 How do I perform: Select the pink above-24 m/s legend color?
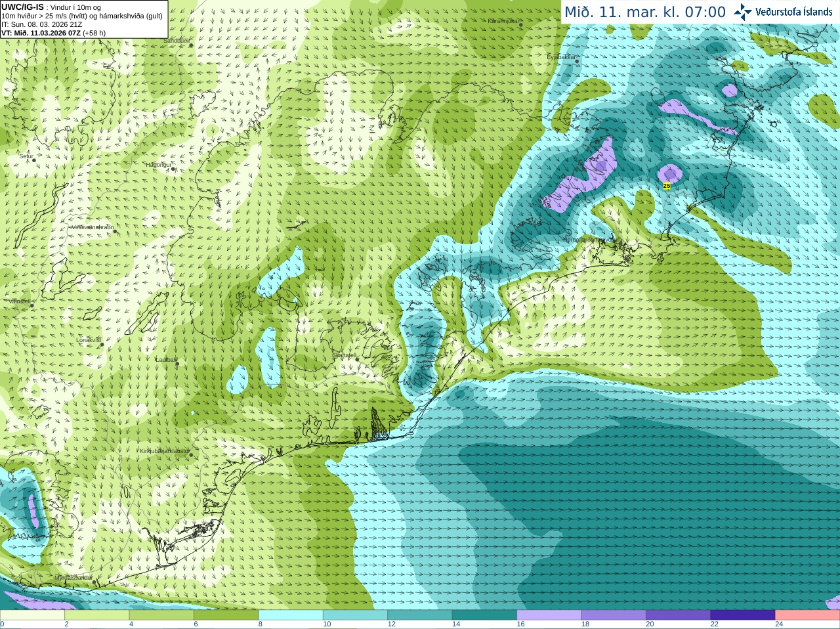[808, 615]
